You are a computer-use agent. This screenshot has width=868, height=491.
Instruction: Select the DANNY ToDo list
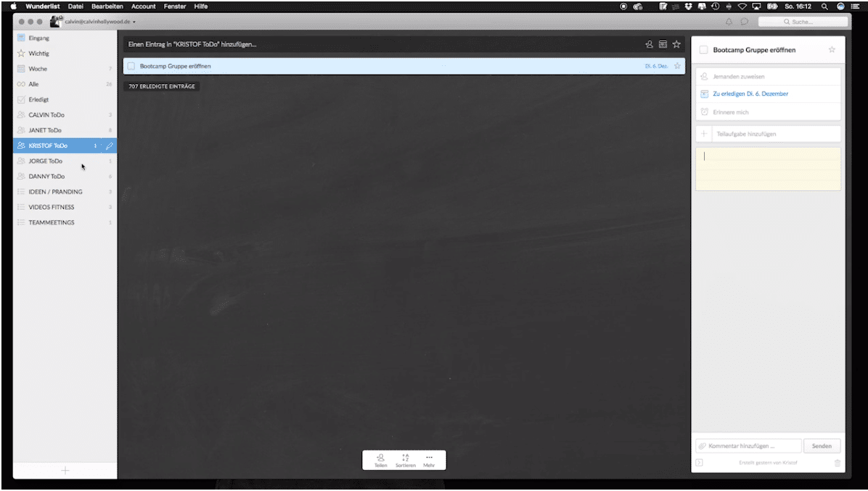point(65,176)
